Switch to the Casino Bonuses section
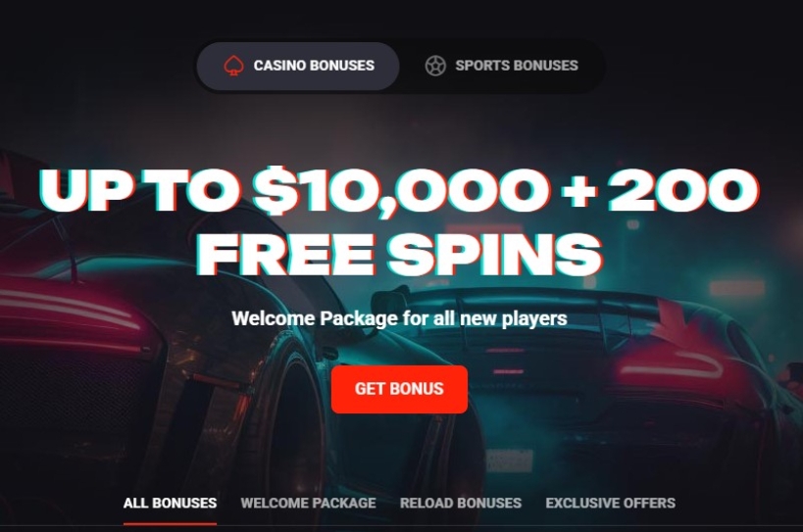Viewport: 803px width, 532px height. (x=298, y=66)
